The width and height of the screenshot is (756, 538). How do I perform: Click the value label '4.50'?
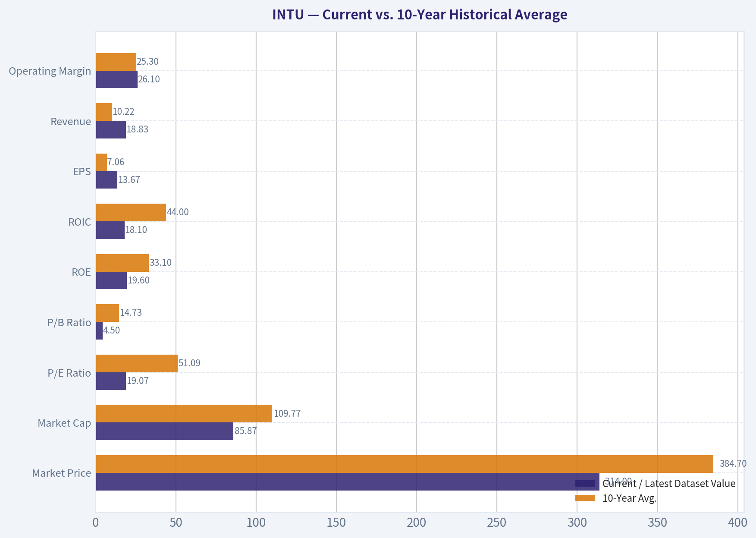click(x=112, y=330)
